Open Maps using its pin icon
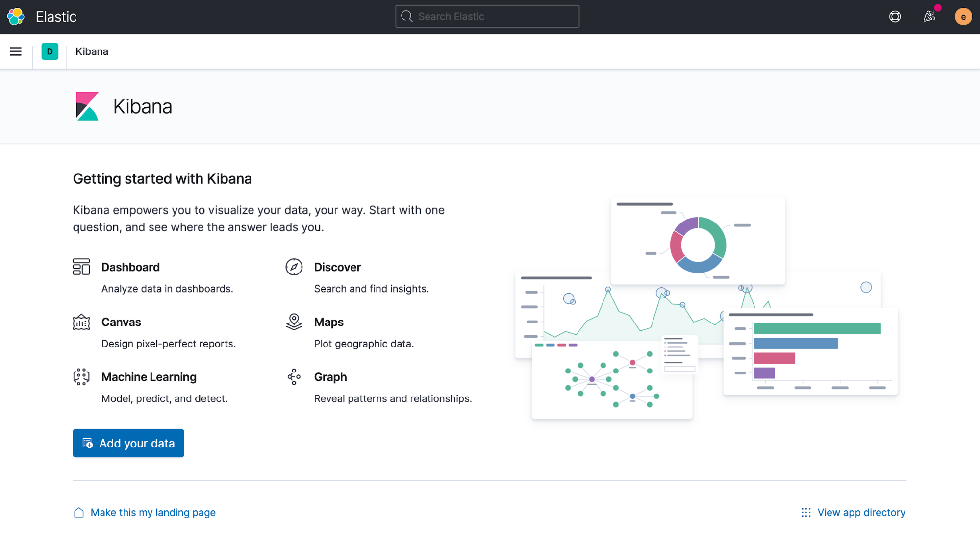 tap(294, 322)
